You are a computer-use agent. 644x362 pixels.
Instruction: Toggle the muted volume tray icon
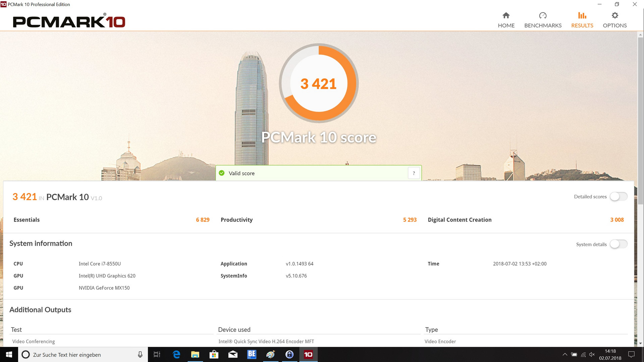(x=592, y=355)
